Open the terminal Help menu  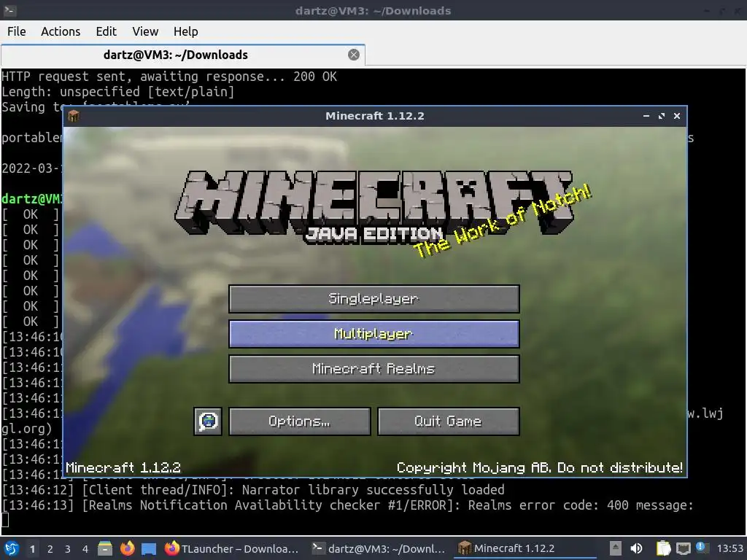pos(185,31)
